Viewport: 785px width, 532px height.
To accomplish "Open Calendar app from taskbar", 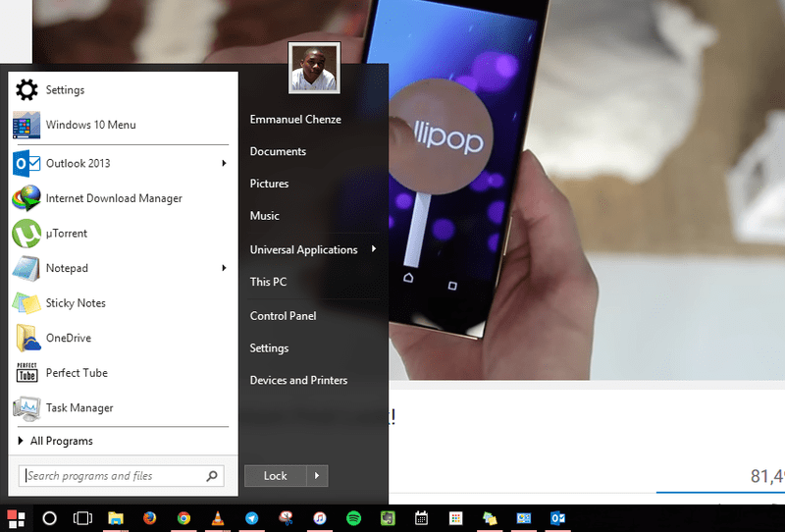I will (x=422, y=518).
